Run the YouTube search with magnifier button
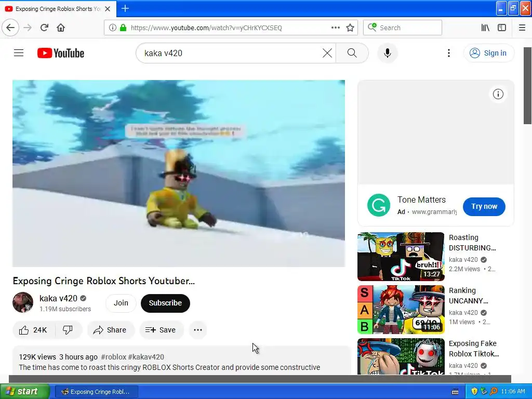Screen dimensions: 532x399 tap(352, 53)
